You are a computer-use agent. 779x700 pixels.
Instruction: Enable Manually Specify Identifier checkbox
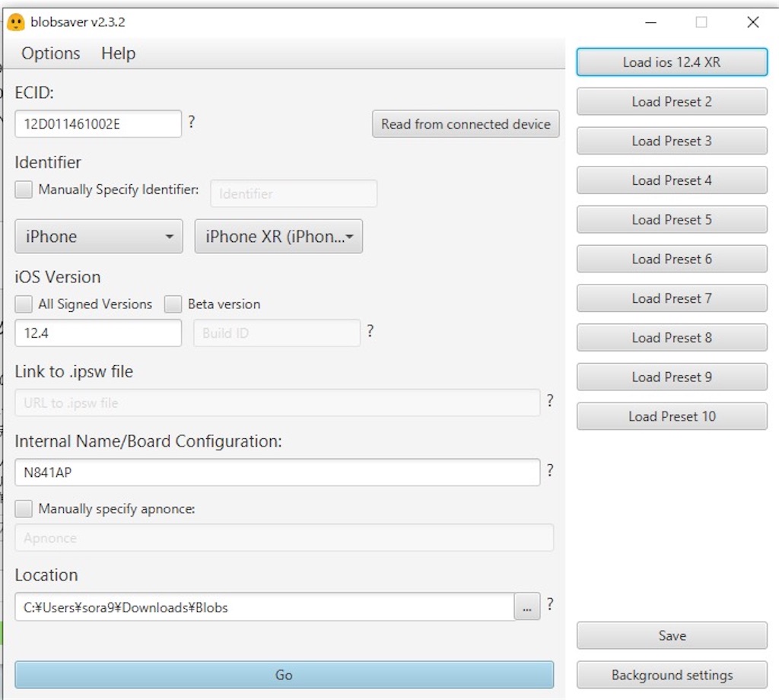[x=24, y=189]
